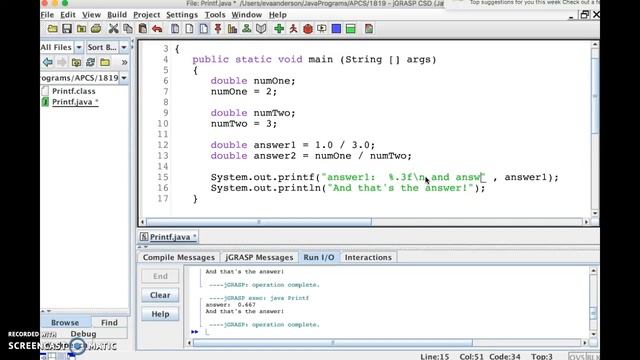Run program with red running man icon
The image size is (640, 360).
click(x=293, y=29)
